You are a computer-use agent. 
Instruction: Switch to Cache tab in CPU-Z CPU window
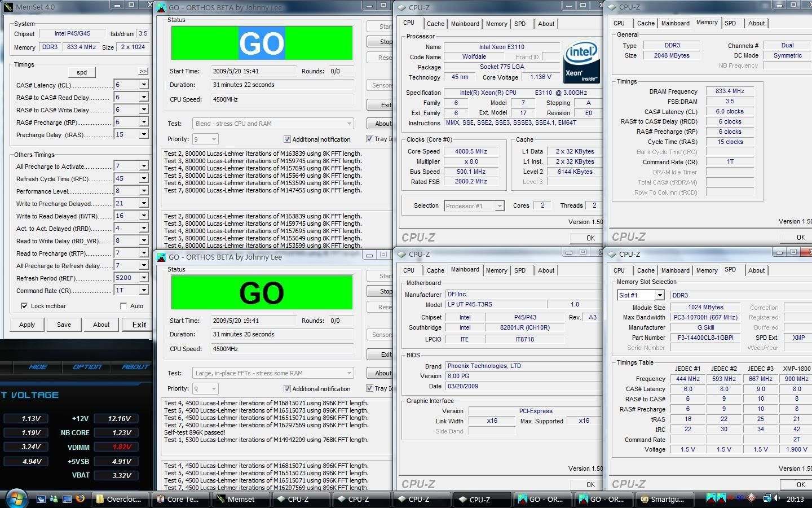tap(435, 24)
